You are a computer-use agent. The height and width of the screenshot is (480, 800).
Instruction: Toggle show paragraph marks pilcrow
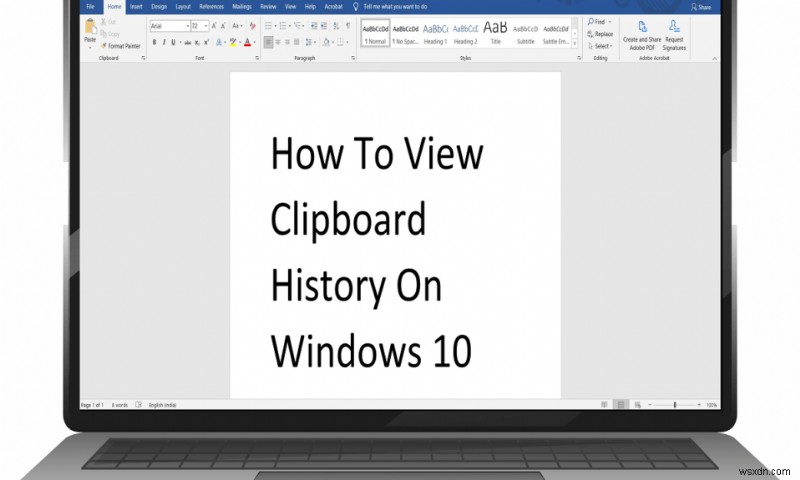coord(348,26)
